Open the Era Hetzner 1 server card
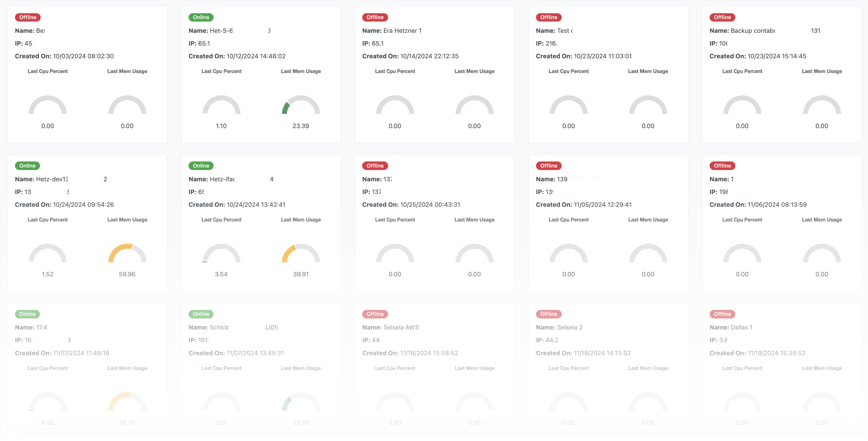This screenshot has height=441, width=868. 434,73
